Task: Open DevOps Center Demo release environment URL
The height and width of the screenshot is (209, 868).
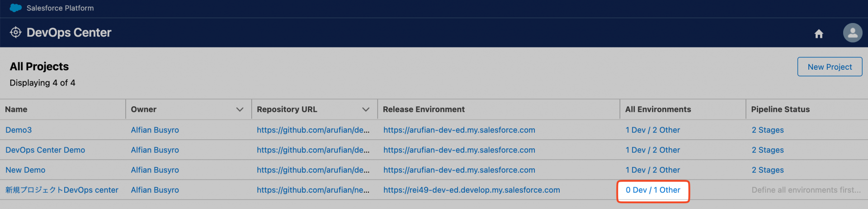Action: tap(459, 150)
